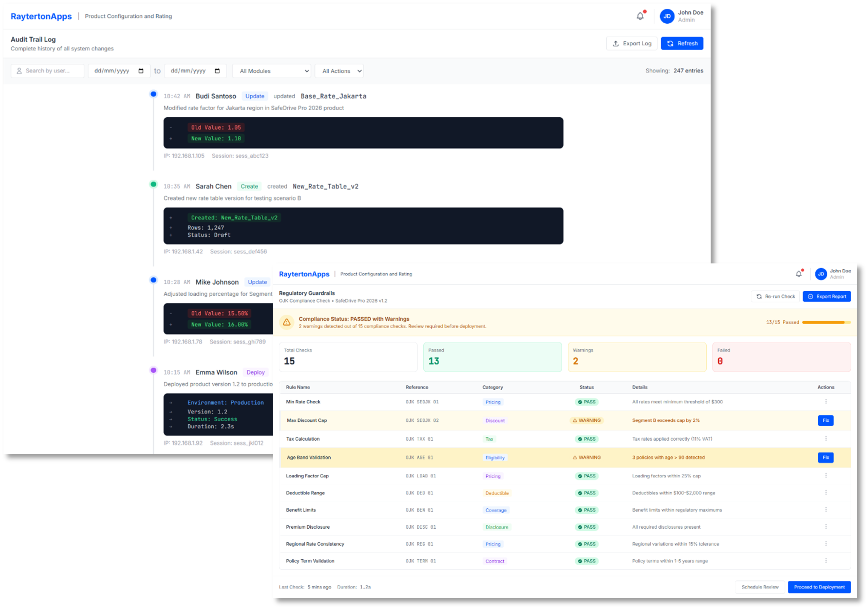Screen dimensions: 868x609
Task: Click the notification bell in the Audit Trail header
Action: pyautogui.click(x=640, y=16)
